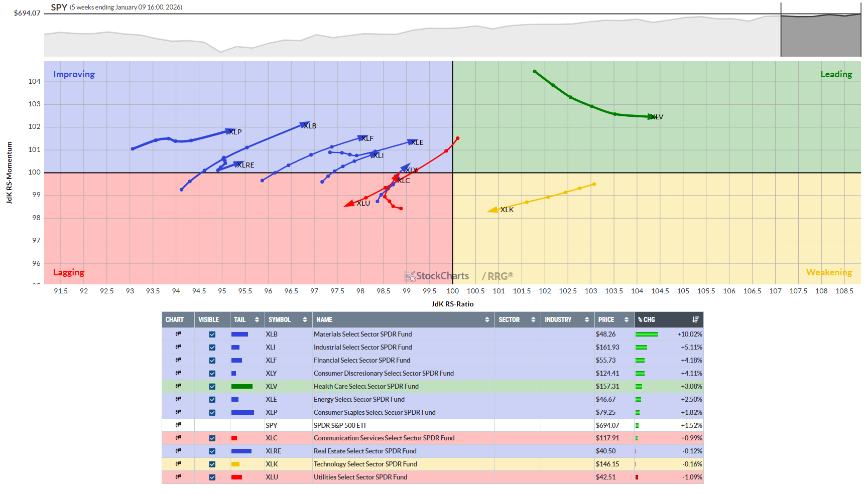Toggle % CHG descending sort icon
The image size is (868, 494).
[x=695, y=319]
